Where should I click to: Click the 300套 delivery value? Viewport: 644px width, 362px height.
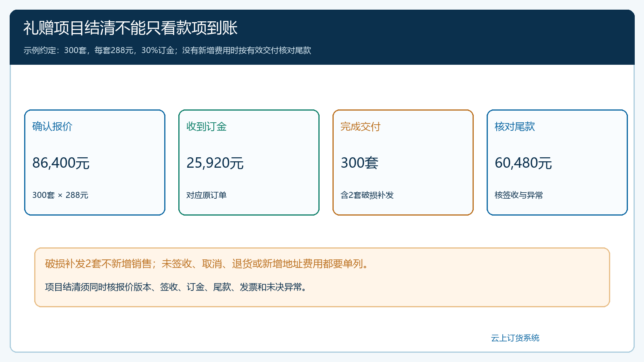click(359, 163)
